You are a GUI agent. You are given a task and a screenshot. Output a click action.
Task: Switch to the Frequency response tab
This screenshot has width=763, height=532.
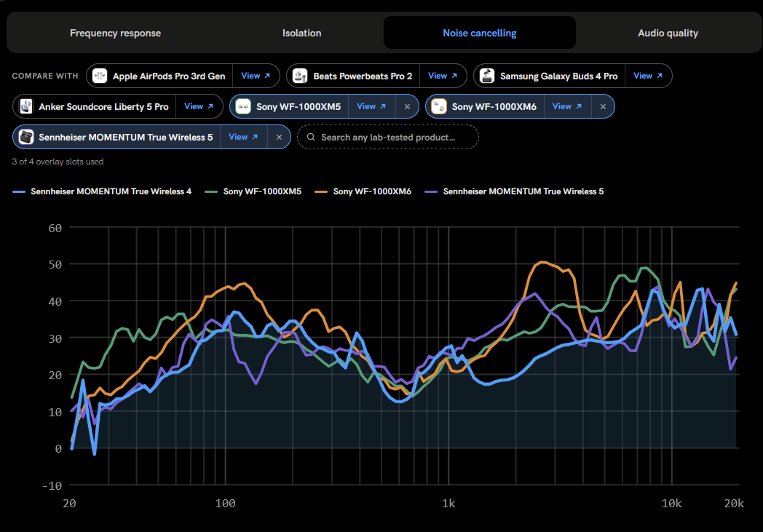(x=115, y=33)
